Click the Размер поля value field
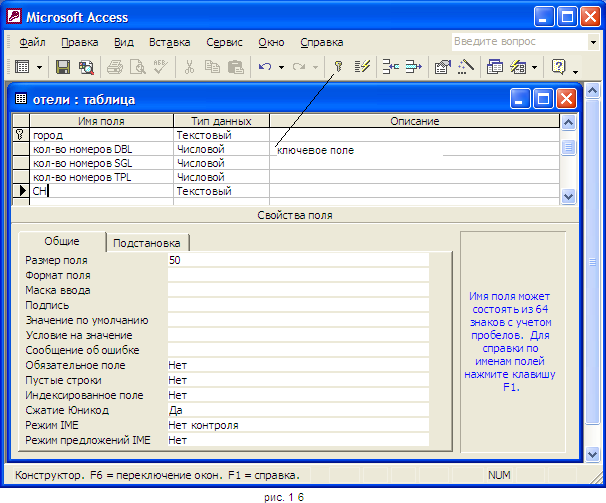 [297, 260]
